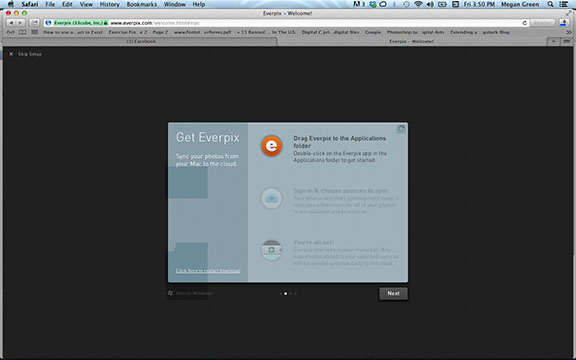Viewport: 576px width, 360px height.
Task: Click the Next button
Action: 393,294
